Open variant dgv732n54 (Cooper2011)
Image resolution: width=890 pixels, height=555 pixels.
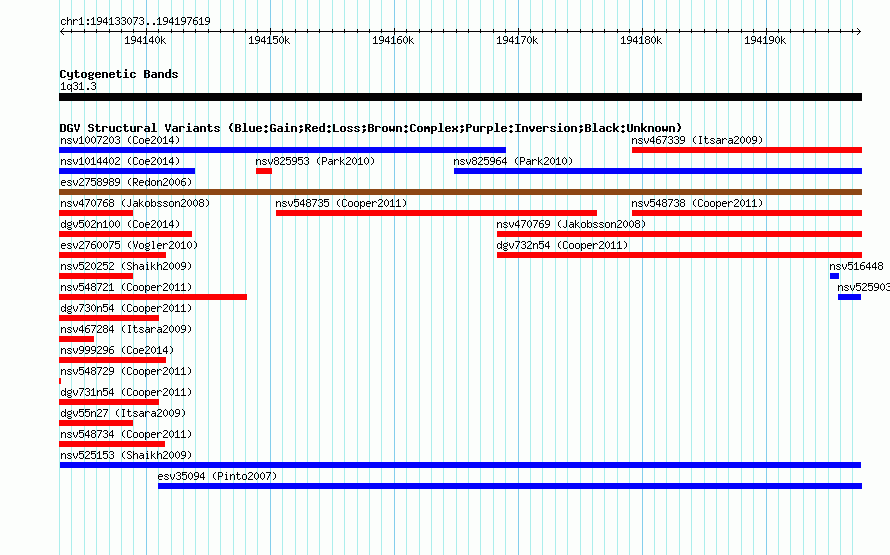[x=562, y=245]
